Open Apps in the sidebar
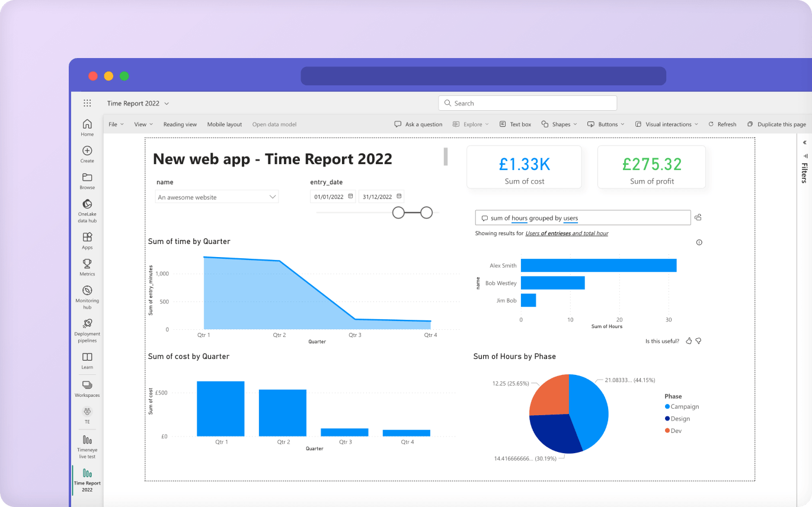The image size is (812, 507). pyautogui.click(x=87, y=240)
